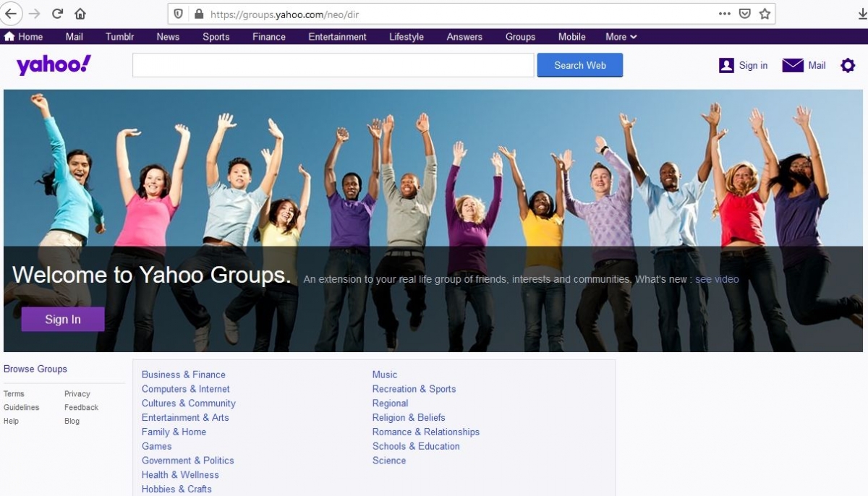Click the Mail text link beside envelope

click(817, 66)
